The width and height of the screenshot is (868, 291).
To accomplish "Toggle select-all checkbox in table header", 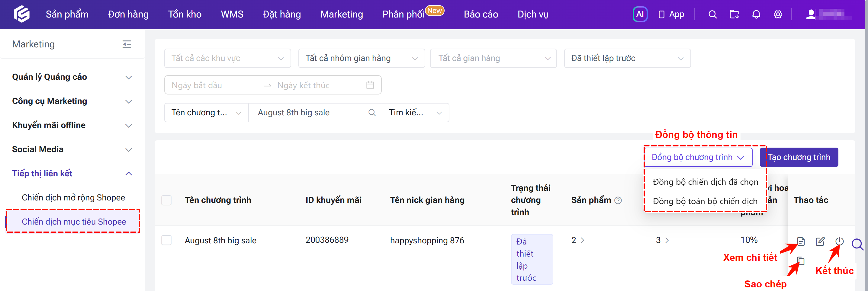I will pos(166,200).
